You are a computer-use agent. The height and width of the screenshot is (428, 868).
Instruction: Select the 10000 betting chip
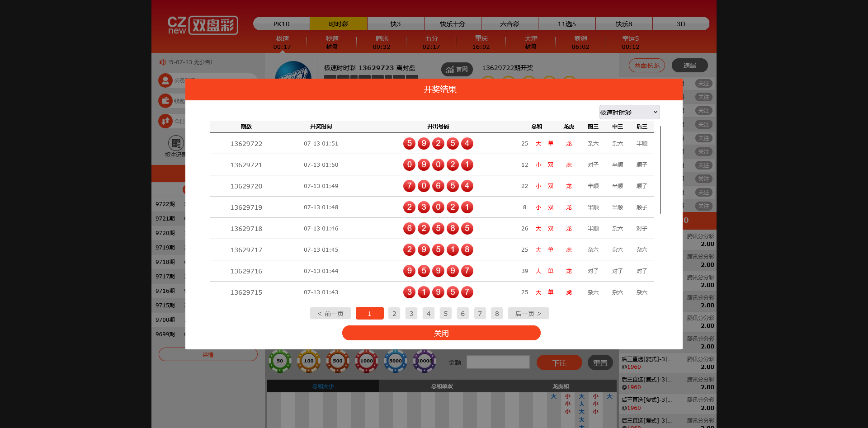(425, 361)
